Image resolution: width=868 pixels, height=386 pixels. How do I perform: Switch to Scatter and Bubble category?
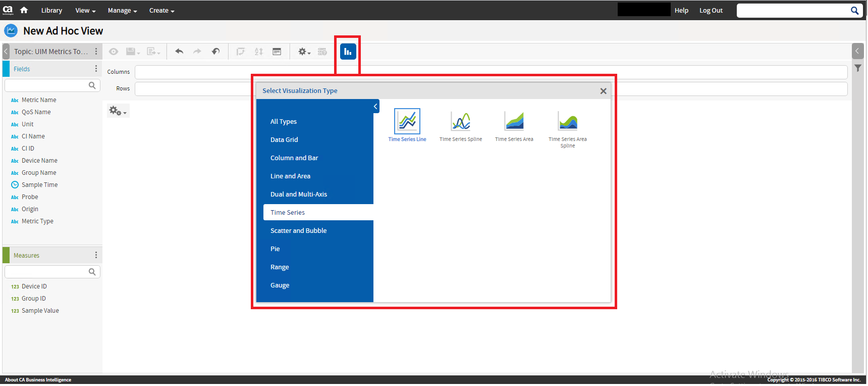[298, 231]
